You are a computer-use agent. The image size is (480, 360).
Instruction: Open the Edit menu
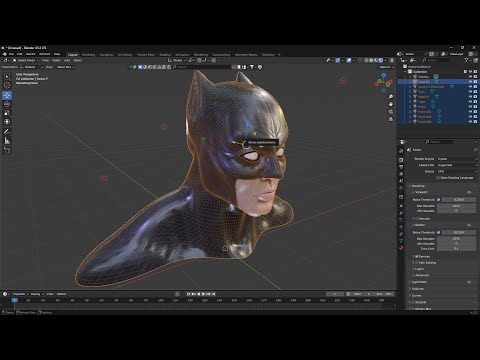coord(20,54)
